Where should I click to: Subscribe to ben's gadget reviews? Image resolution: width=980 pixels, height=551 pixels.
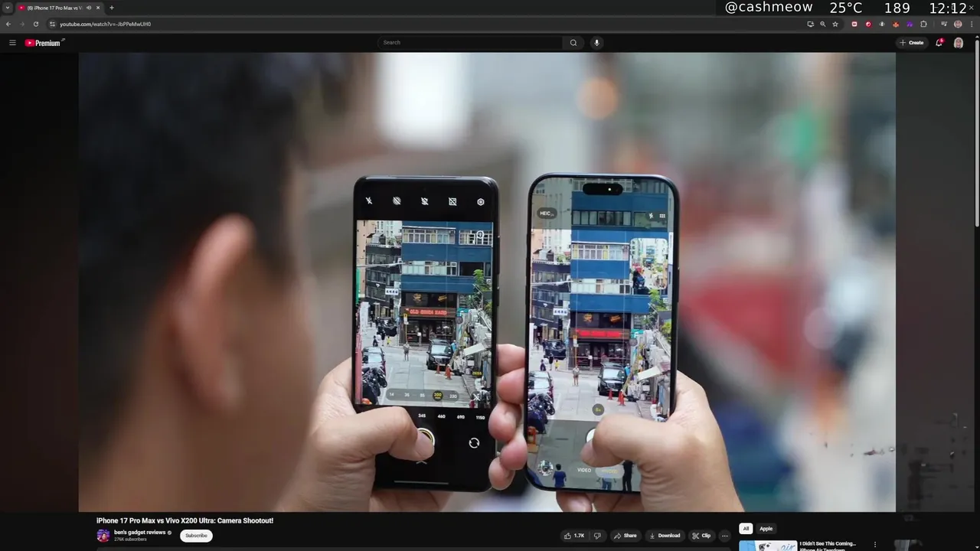click(196, 536)
